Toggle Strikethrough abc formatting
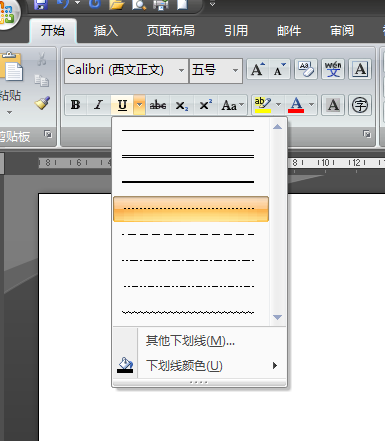This screenshot has width=385, height=441. 158,105
